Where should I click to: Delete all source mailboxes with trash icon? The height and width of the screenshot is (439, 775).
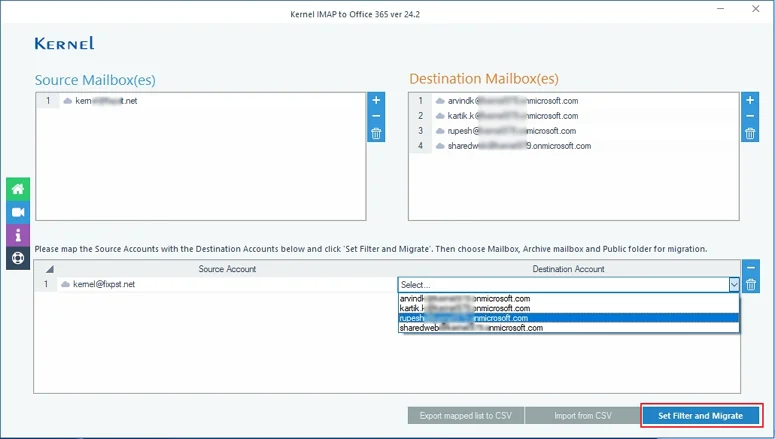(376, 133)
